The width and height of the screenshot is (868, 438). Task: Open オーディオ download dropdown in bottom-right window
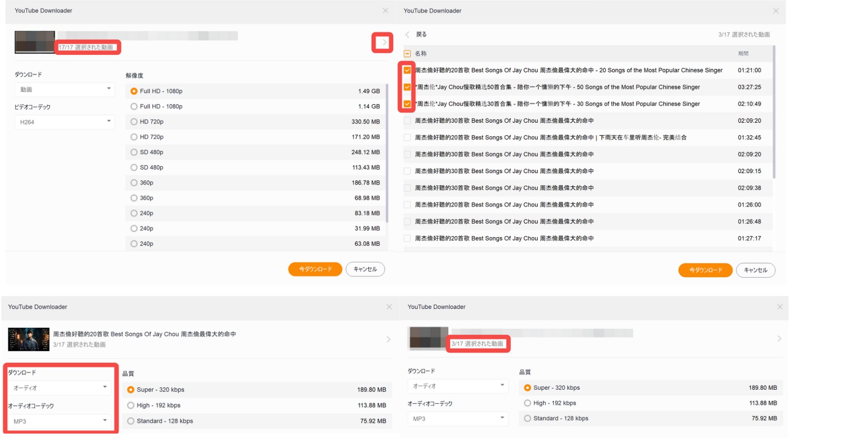[457, 386]
